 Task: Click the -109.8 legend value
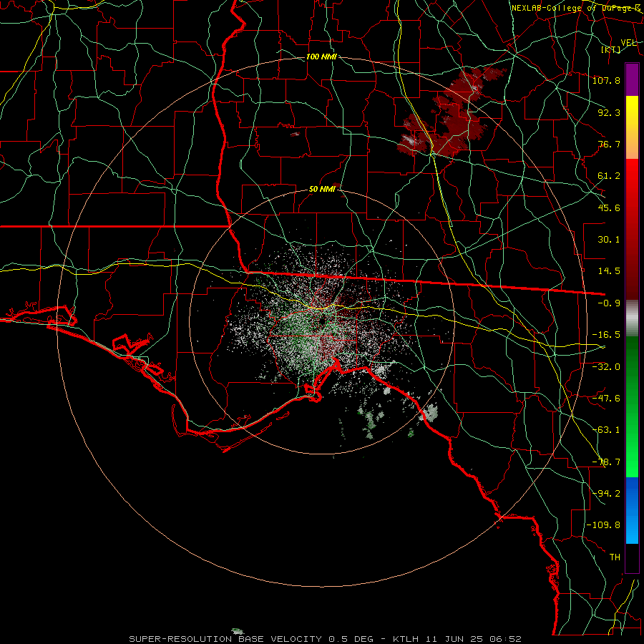603,525
